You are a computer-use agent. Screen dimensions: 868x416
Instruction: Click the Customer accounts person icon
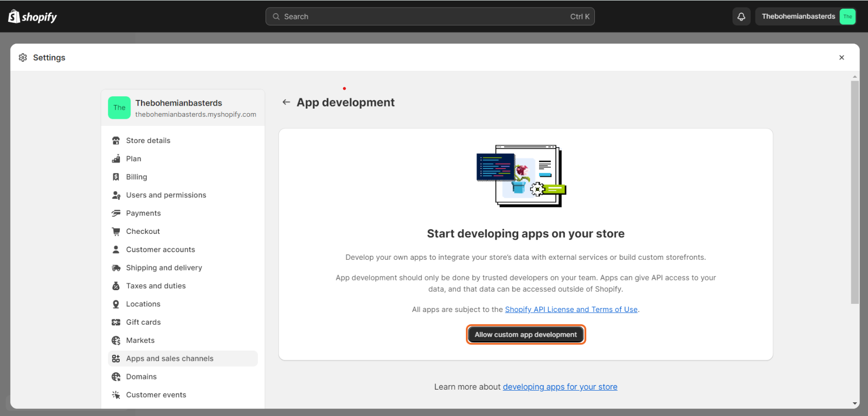tap(116, 250)
